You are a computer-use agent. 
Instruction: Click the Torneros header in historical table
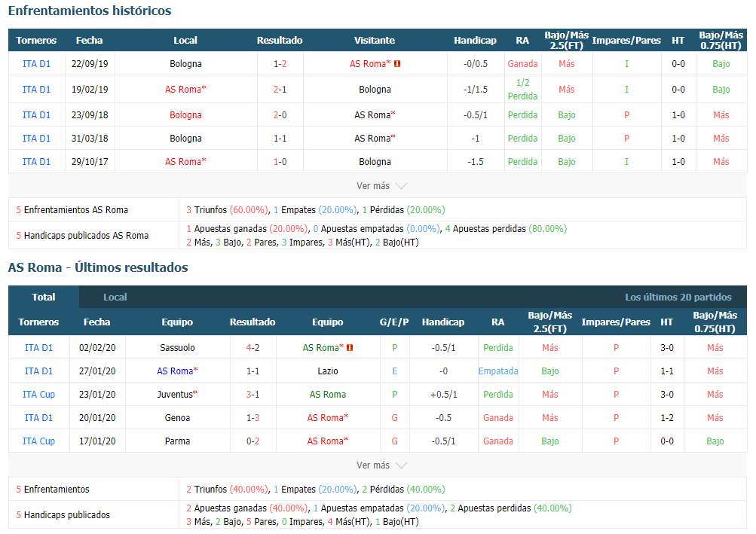click(x=36, y=41)
